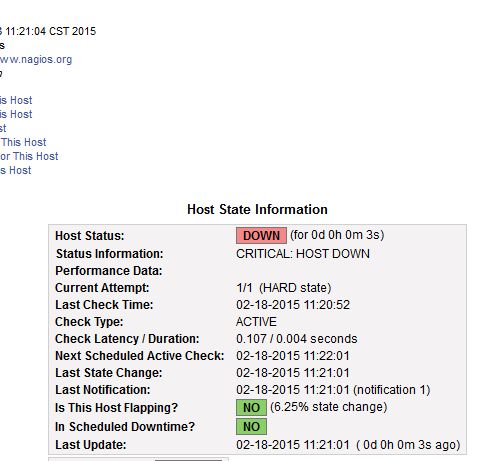
Task: Click the '1/1 (HARD state)' attempt value
Action: tap(284, 288)
